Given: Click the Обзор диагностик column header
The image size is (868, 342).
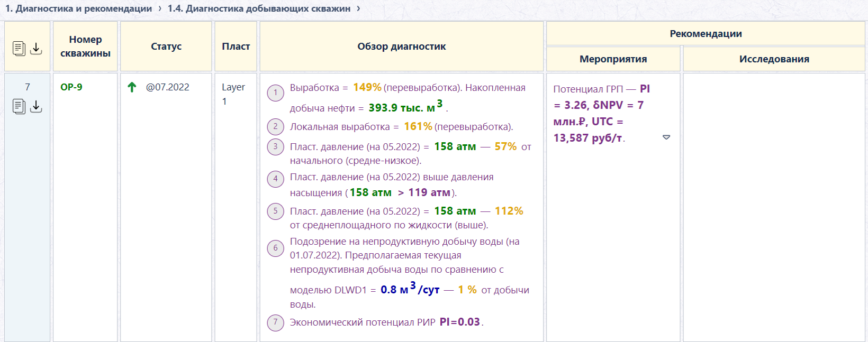Looking at the screenshot, I should point(401,46).
